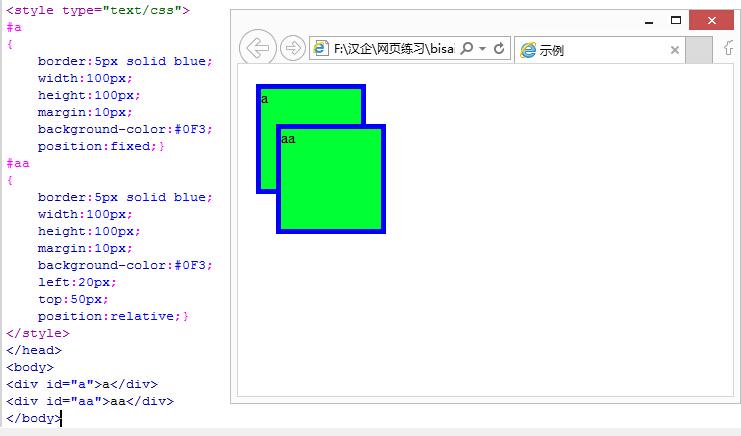Place cursor on position:relative code line
The height and width of the screenshot is (436, 741).
(x=112, y=316)
